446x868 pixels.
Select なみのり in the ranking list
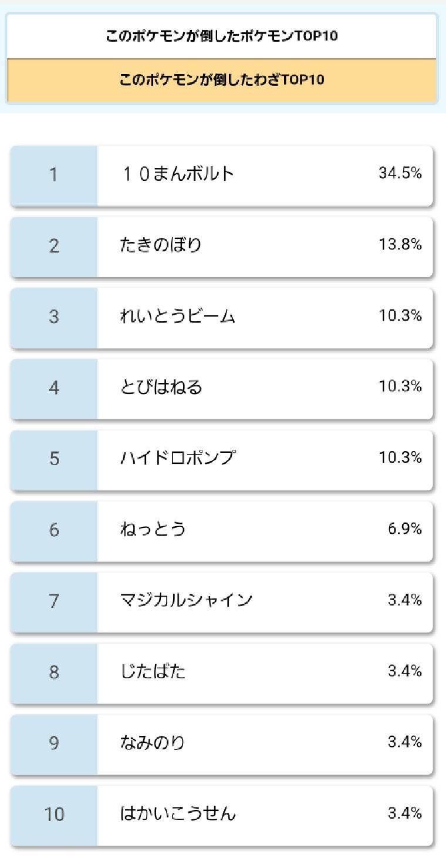pyautogui.click(x=221, y=745)
